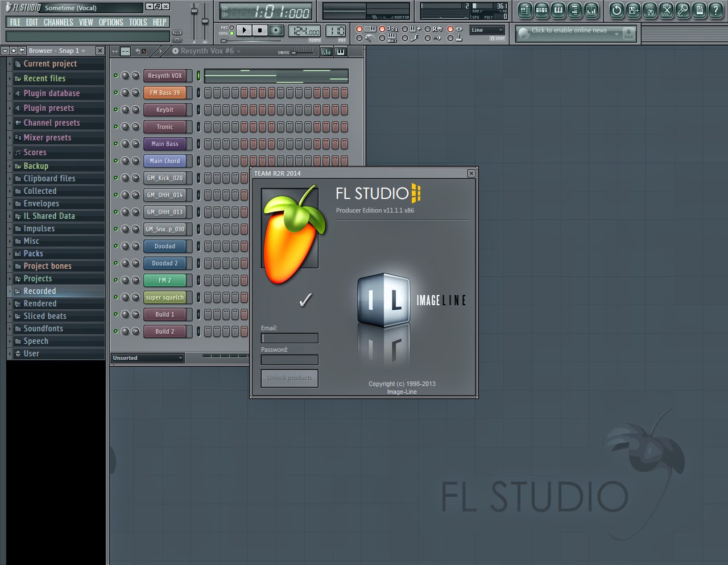Show the step sequencer window icon
This screenshot has height=565, width=728.
(541, 10)
